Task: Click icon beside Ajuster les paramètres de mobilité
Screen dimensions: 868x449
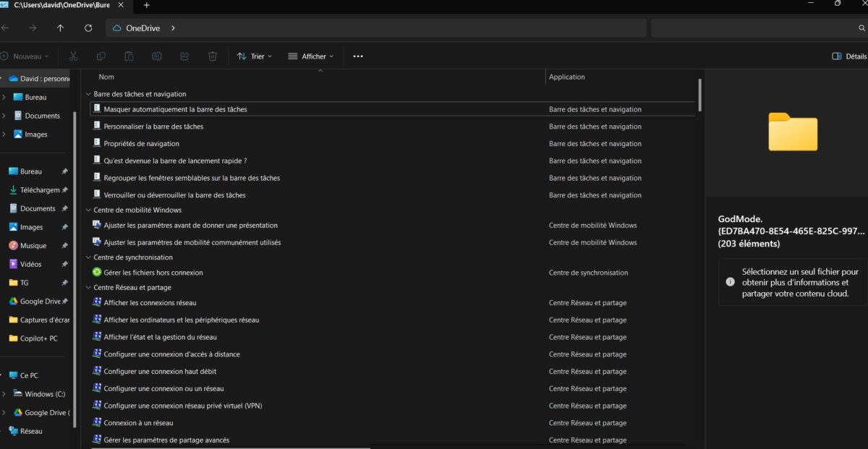Action: (97, 242)
